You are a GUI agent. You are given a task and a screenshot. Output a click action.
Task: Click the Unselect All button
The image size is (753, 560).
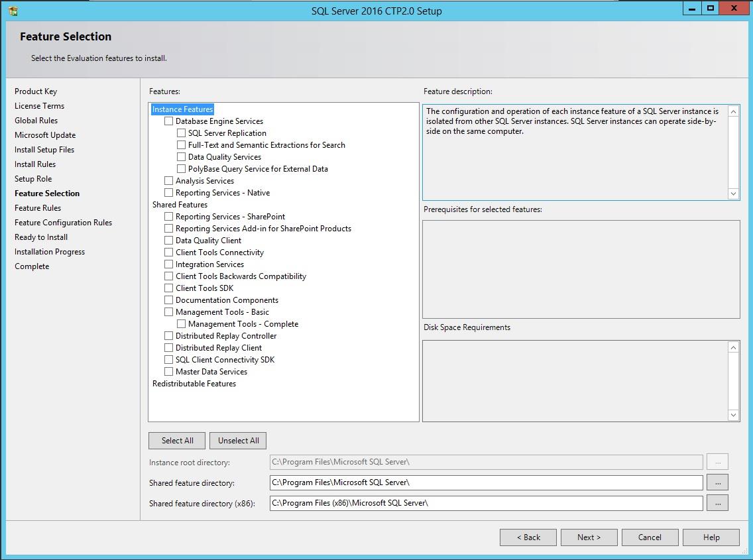[238, 441]
